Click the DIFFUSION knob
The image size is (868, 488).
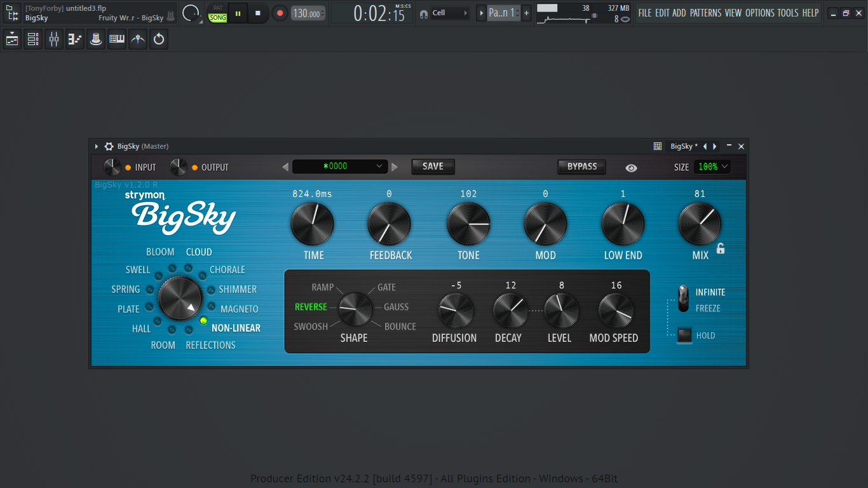point(456,311)
